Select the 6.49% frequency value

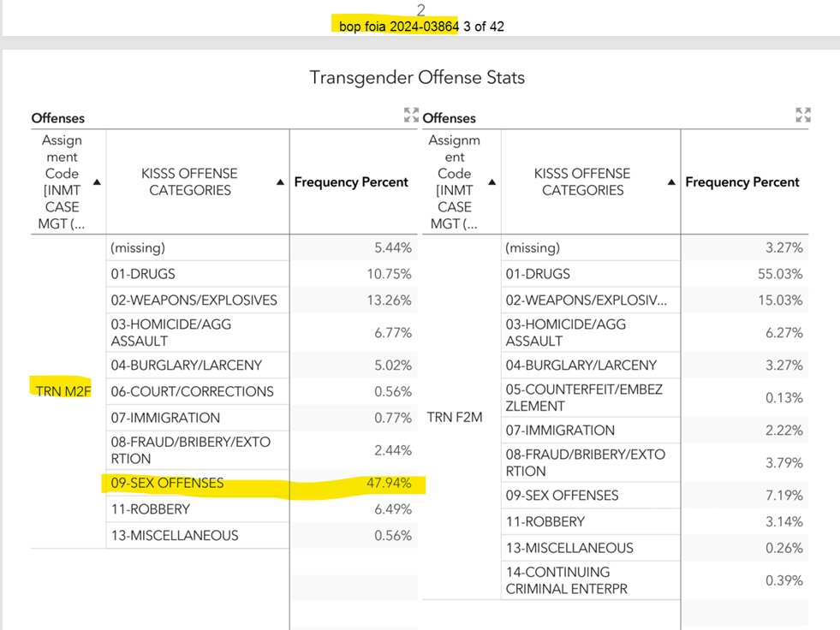[393, 509]
